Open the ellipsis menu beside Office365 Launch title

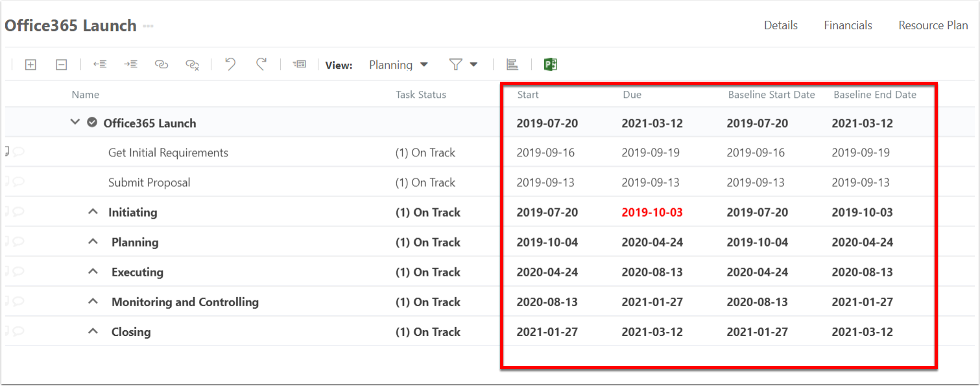(x=148, y=26)
